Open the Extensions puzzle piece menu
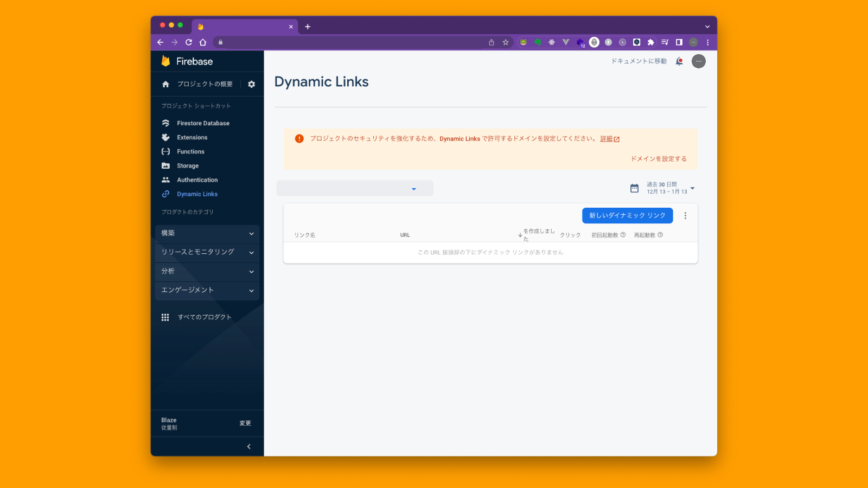 [650, 42]
